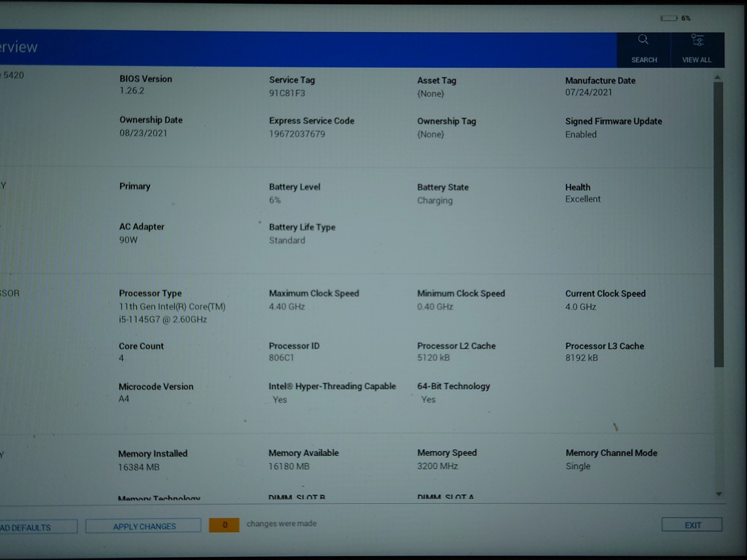Click Processor L2 Cache 5120 kB
Screen dimensions: 747x560
point(433,358)
